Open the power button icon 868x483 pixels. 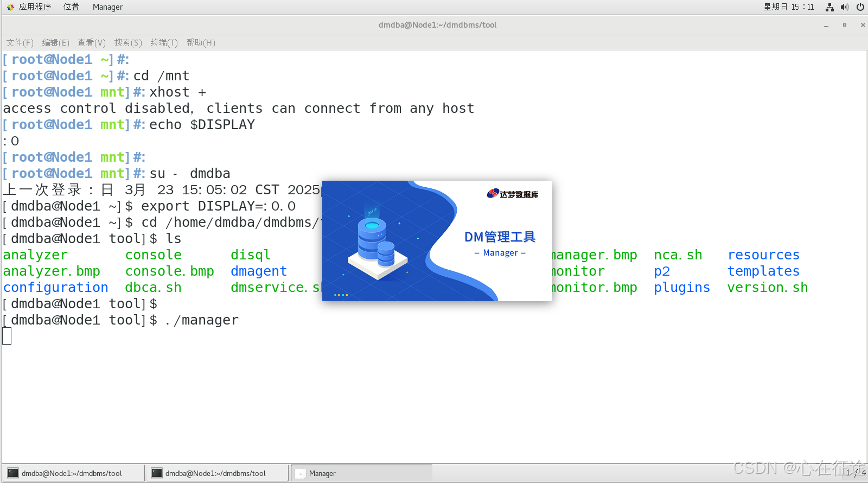coord(860,7)
